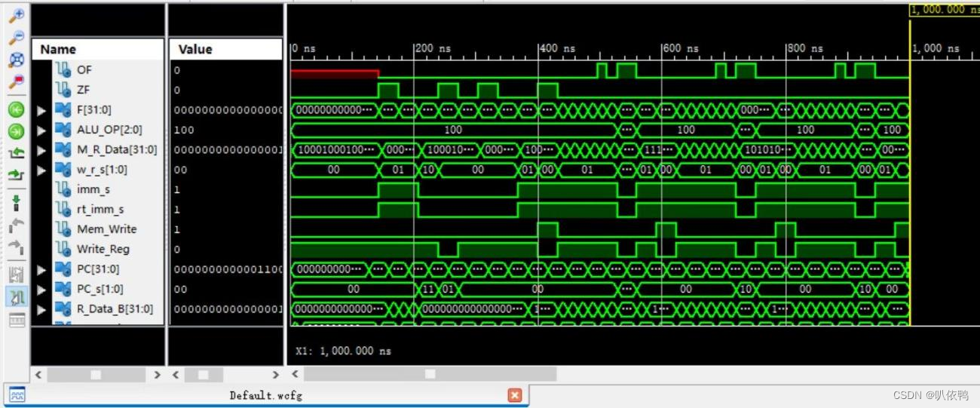Toggle the highlighted Snap to Transition icon
Screen dimensions: 980x408
coord(16,297)
